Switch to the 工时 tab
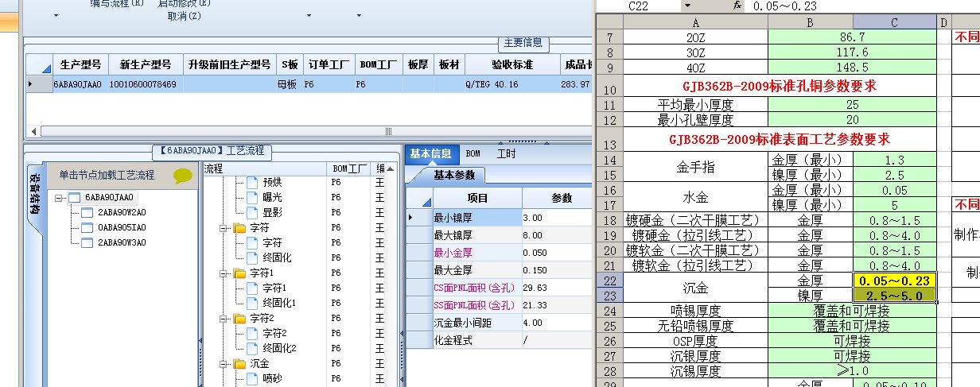The height and width of the screenshot is (387, 980). pos(507,153)
